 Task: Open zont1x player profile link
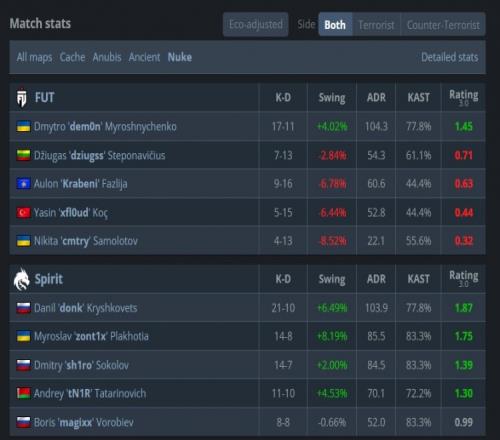[x=91, y=337]
